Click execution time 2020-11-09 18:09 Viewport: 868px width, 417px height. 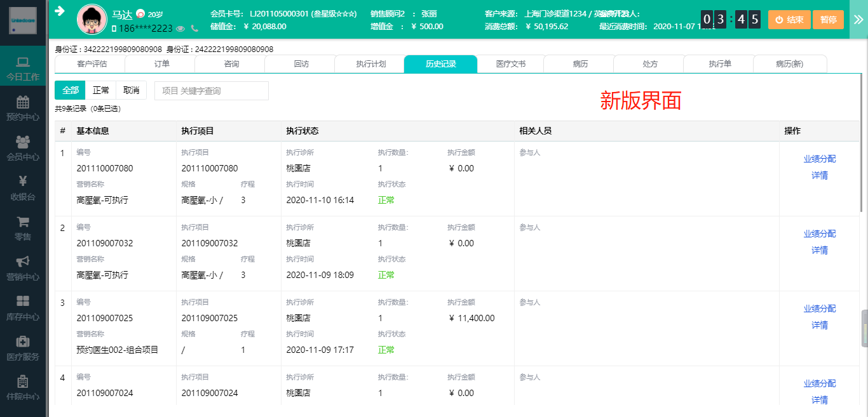320,275
